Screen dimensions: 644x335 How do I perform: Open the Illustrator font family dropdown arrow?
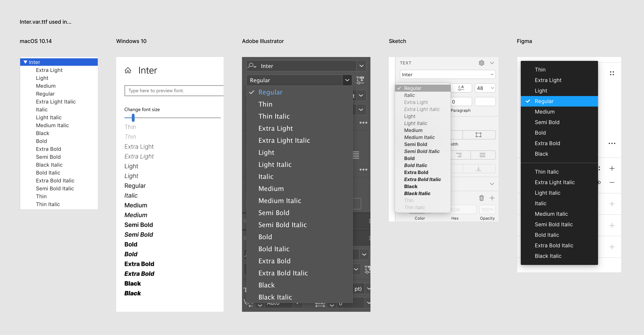[361, 66]
